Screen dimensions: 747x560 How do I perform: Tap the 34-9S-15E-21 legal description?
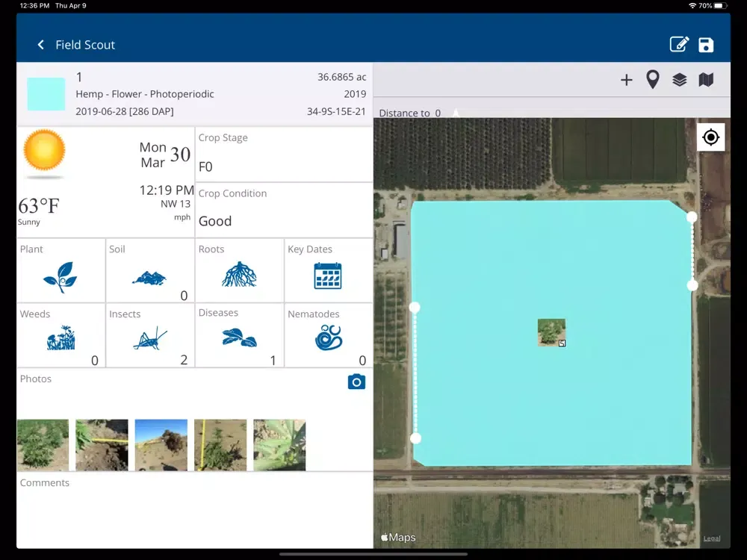coord(336,111)
